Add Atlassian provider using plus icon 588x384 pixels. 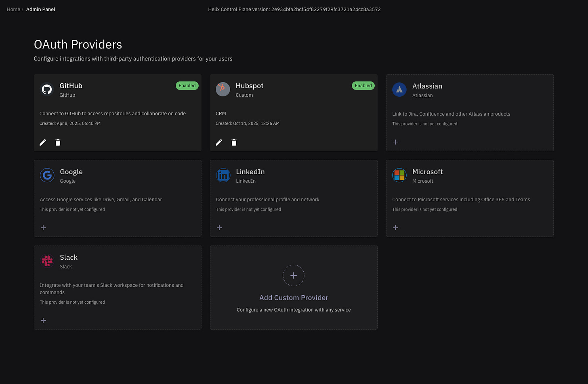[x=395, y=142]
